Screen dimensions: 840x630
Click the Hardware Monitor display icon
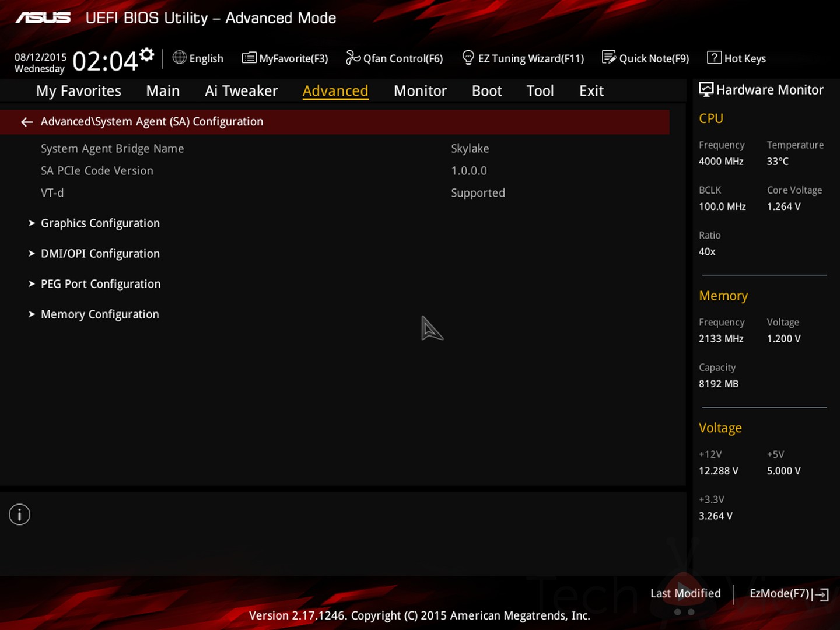pos(706,89)
